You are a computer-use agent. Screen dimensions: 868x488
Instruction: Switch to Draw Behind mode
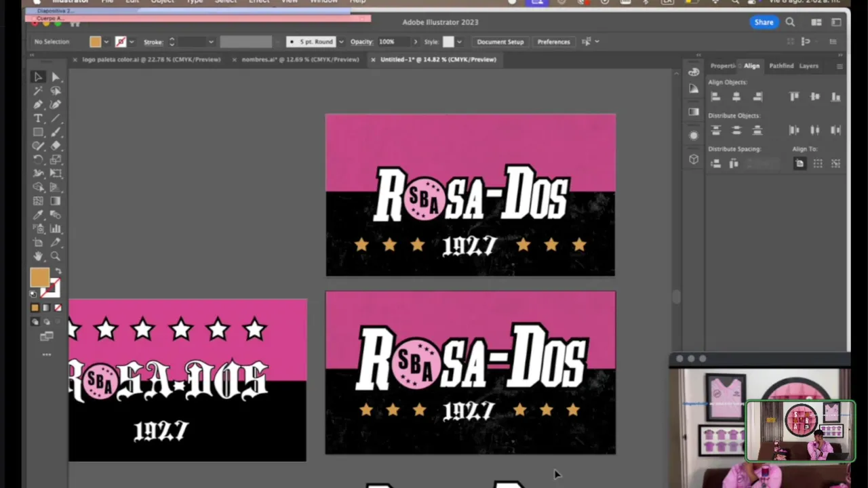coord(47,322)
